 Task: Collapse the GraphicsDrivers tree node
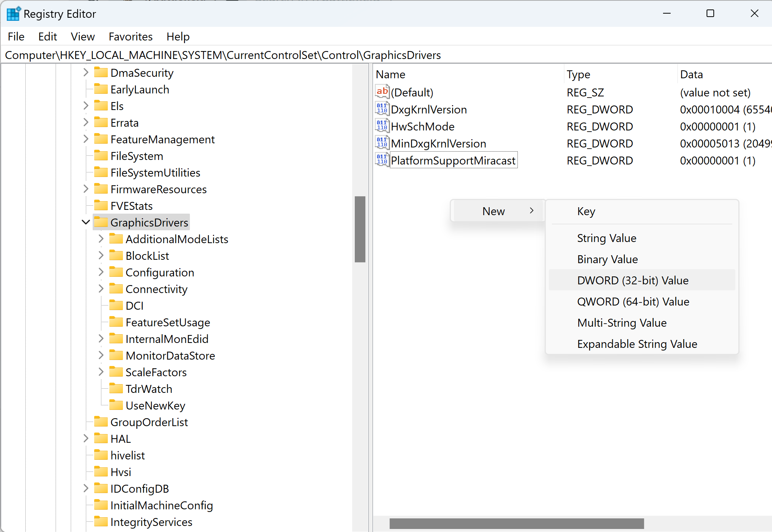pyautogui.click(x=86, y=222)
